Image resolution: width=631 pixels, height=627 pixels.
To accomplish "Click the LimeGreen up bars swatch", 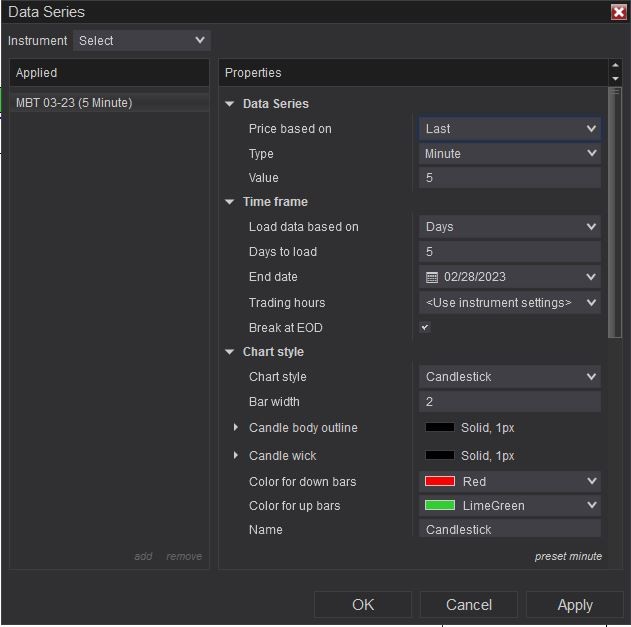I will click(x=440, y=506).
